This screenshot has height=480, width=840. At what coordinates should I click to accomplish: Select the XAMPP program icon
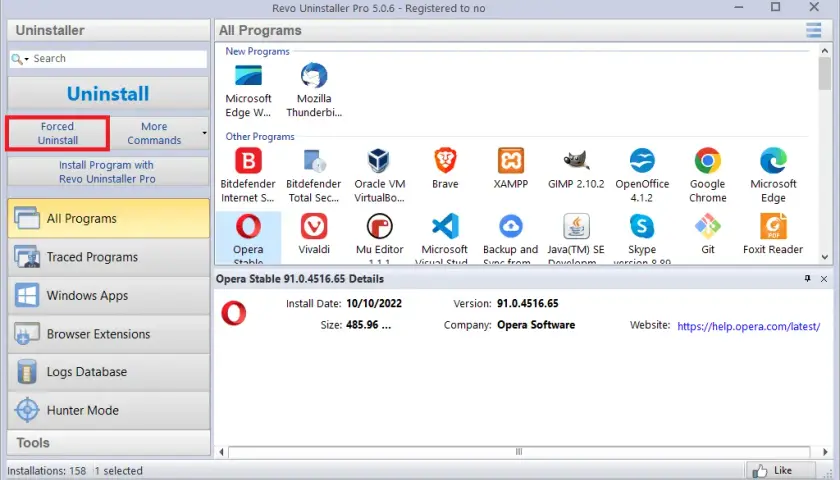click(x=511, y=161)
